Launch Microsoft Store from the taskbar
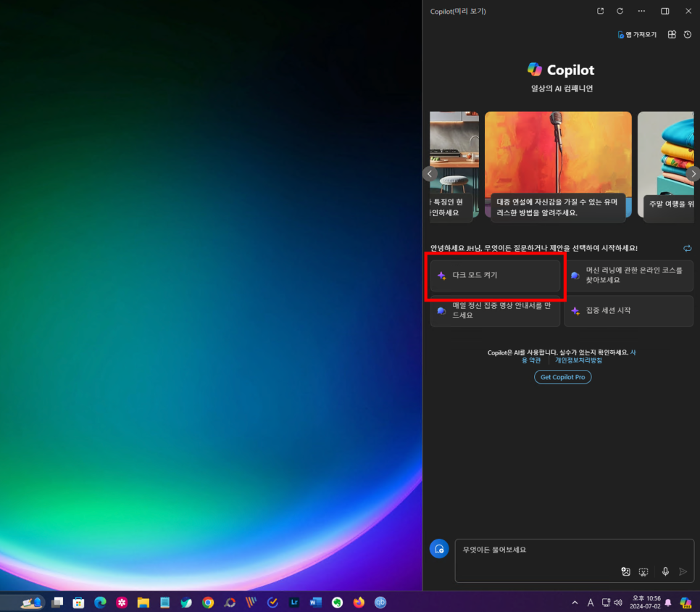Screen dimensions: 700x612 [x=78, y=603]
